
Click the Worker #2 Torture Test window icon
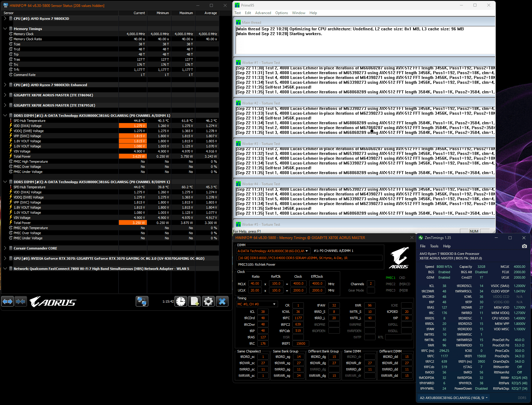pyautogui.click(x=238, y=103)
